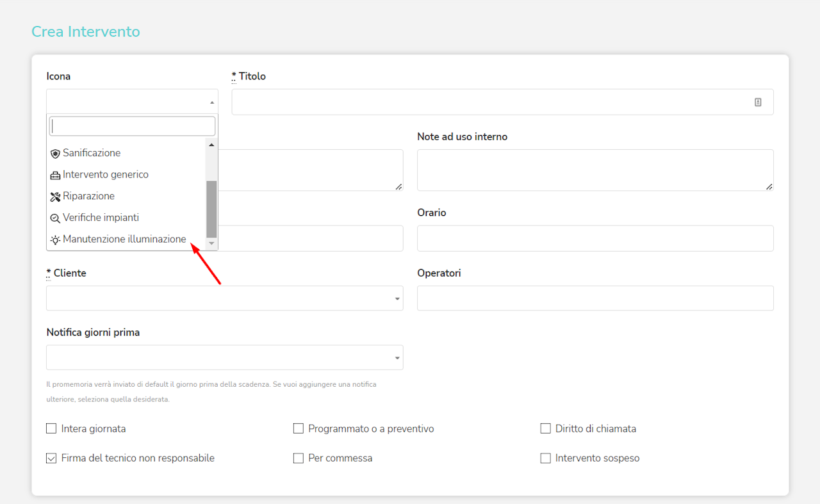Click the toolbox icon for Intervento generico
This screenshot has width=820, height=504.
pyautogui.click(x=55, y=175)
